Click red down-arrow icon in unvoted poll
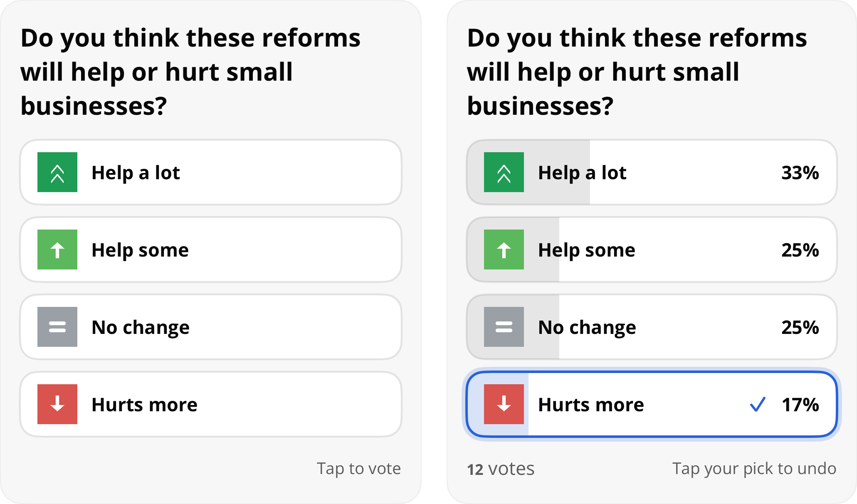Screen dimensions: 857x504 coord(57,404)
